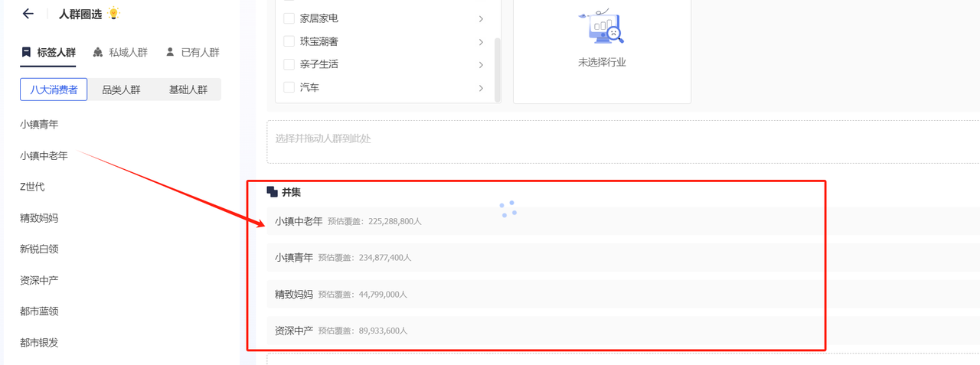Click the 小镇青年 row in 并集

coord(623,258)
